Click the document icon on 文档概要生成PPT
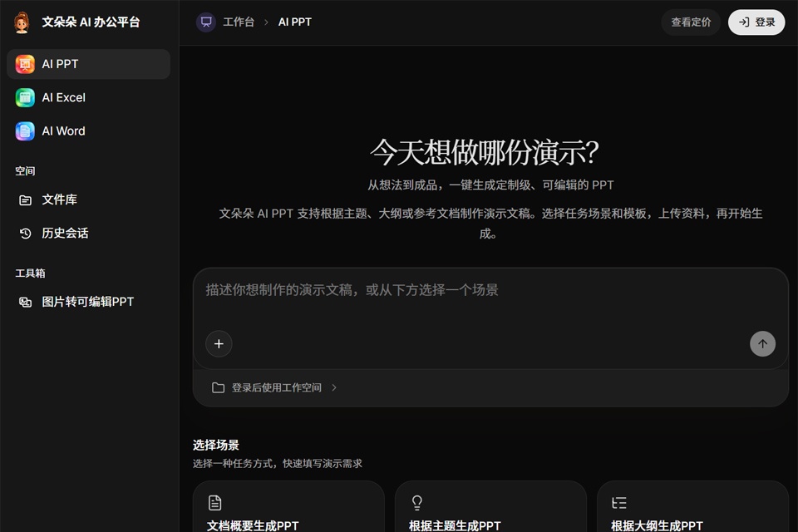Screen dimensions: 798x532 click(x=214, y=503)
